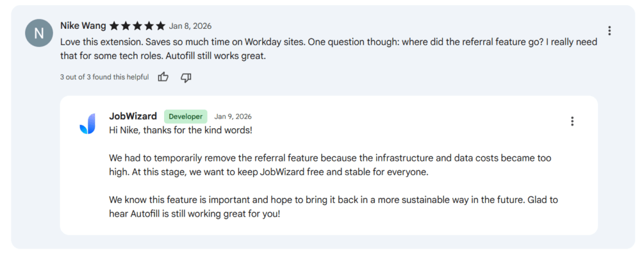
Task: Click the first star in the review rating
Action: pyautogui.click(x=114, y=26)
